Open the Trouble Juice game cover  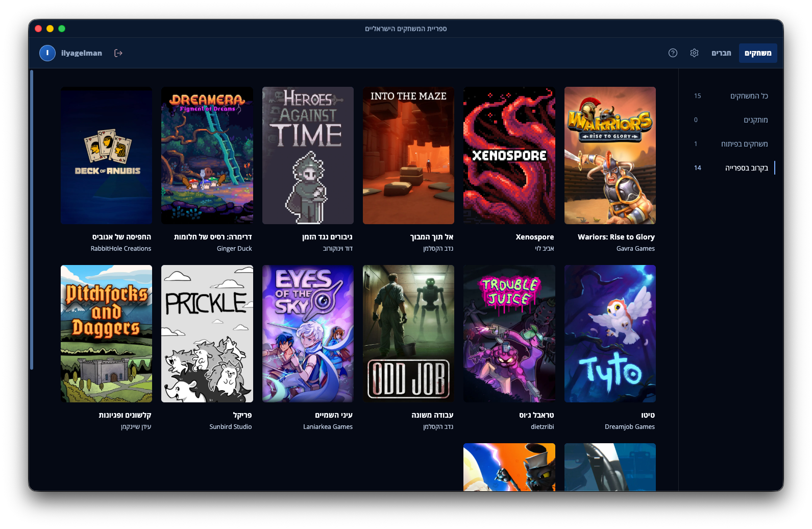(x=509, y=333)
